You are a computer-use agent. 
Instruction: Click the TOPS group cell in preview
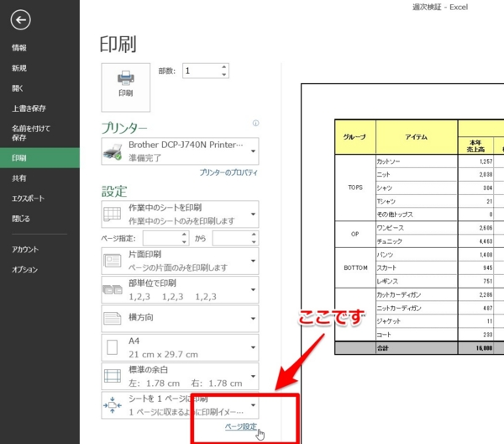pyautogui.click(x=355, y=188)
